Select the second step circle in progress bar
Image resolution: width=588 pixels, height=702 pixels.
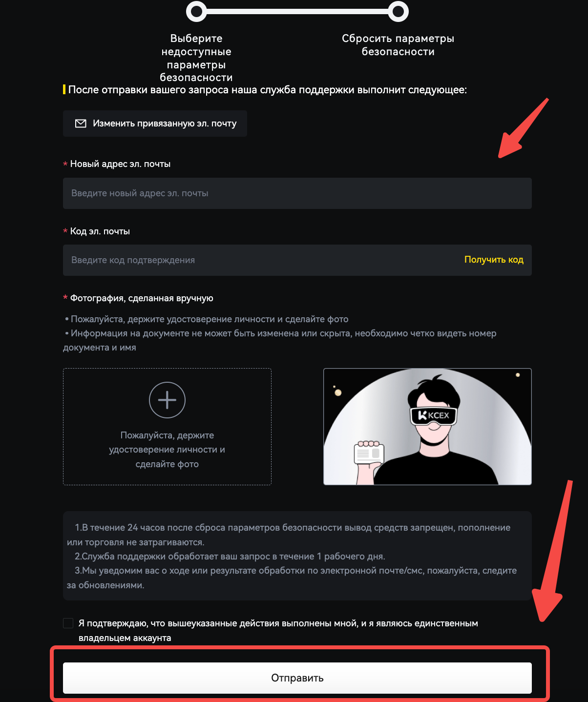pyautogui.click(x=398, y=11)
